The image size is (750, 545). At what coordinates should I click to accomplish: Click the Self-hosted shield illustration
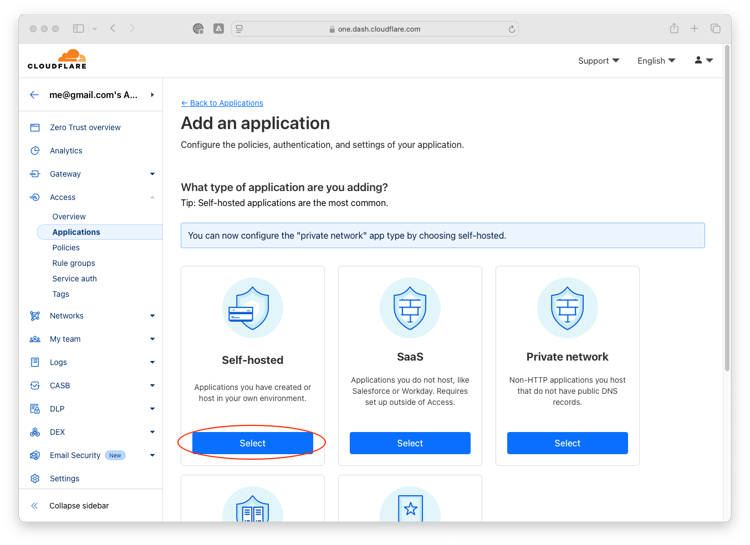(x=253, y=308)
